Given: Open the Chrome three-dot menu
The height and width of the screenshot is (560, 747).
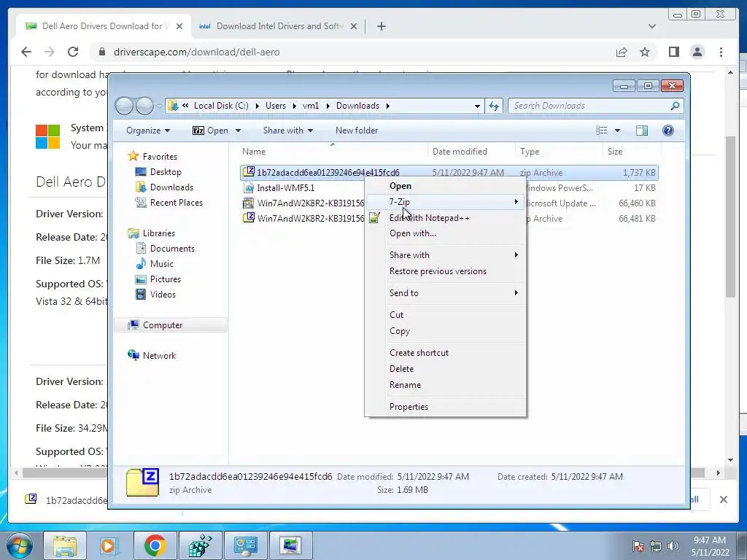Looking at the screenshot, I should coord(721,52).
